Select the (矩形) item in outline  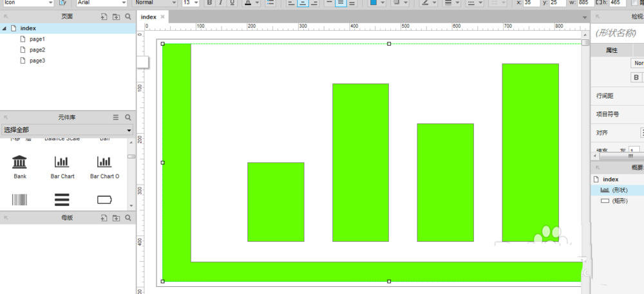(x=620, y=201)
